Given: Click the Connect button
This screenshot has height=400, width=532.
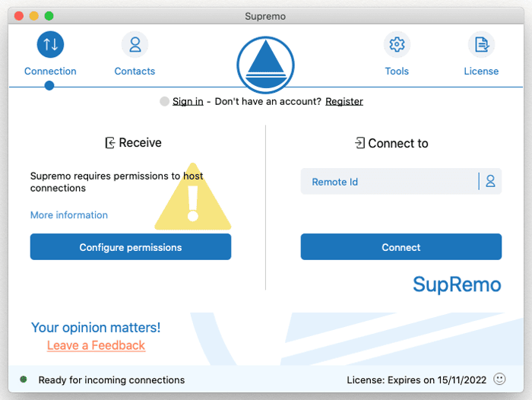Looking at the screenshot, I should click(401, 247).
